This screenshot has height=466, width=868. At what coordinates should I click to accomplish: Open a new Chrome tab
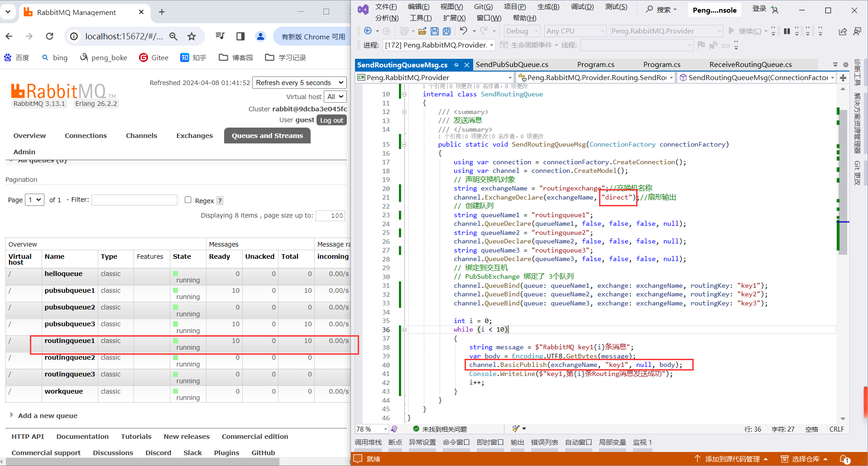[x=162, y=12]
